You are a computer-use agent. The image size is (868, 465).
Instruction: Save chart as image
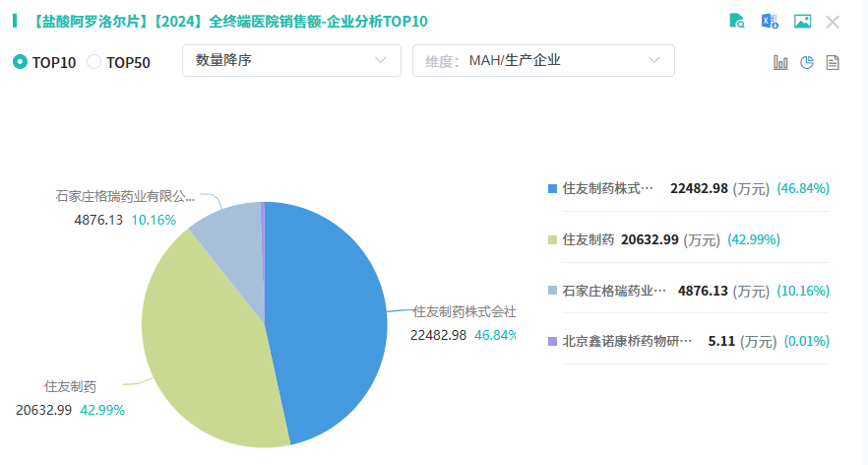point(802,22)
